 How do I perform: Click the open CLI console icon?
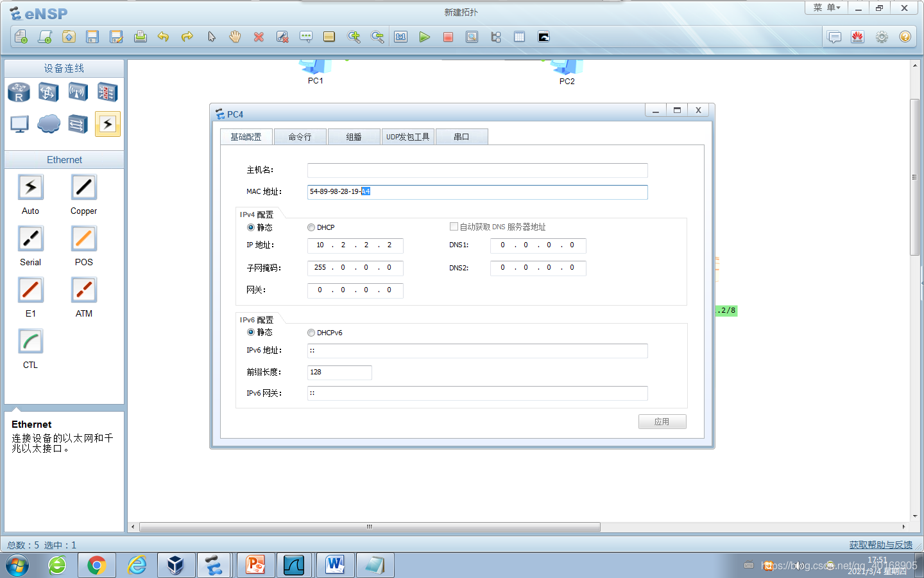point(543,37)
